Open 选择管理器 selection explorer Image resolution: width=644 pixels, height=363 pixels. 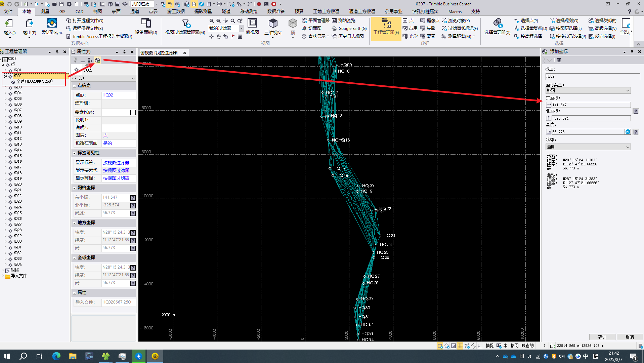coord(497,27)
